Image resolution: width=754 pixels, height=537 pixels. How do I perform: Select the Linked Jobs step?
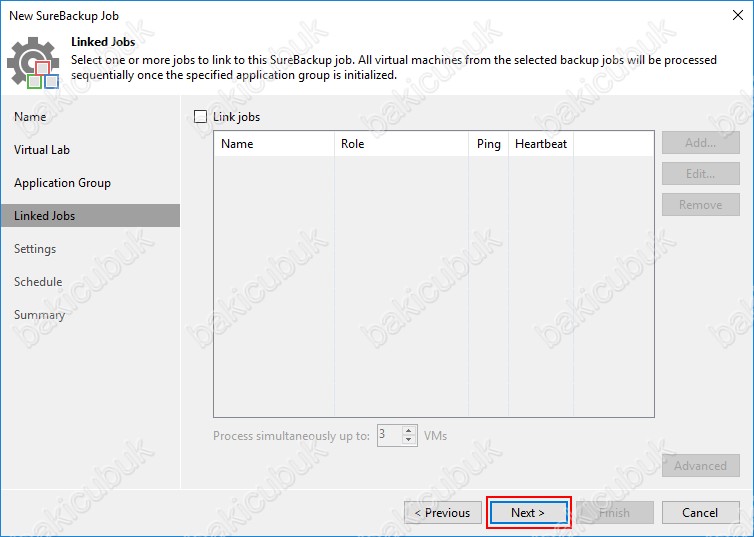pos(90,215)
